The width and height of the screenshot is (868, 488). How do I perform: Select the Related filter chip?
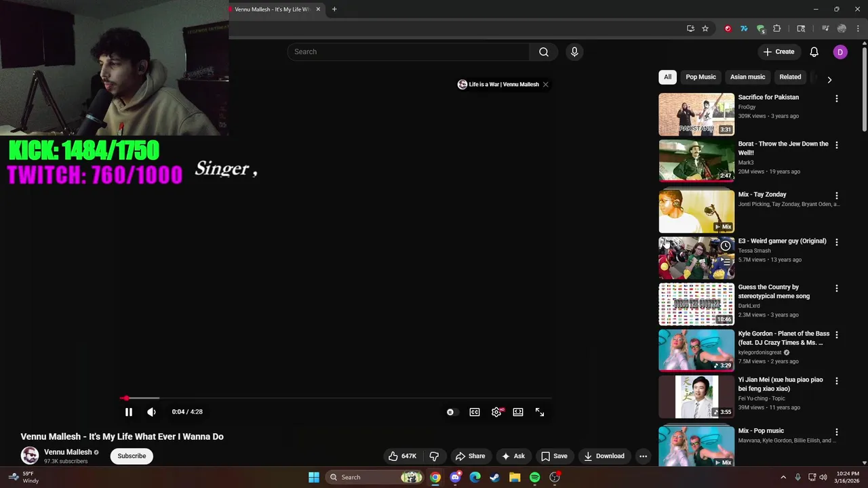tap(790, 77)
